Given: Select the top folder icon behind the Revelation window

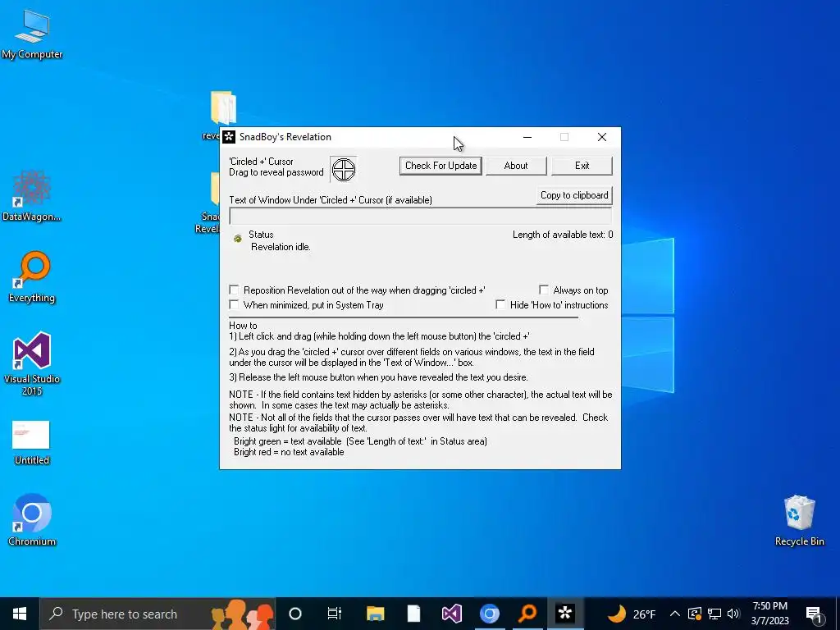Looking at the screenshot, I should pyautogui.click(x=223, y=107).
